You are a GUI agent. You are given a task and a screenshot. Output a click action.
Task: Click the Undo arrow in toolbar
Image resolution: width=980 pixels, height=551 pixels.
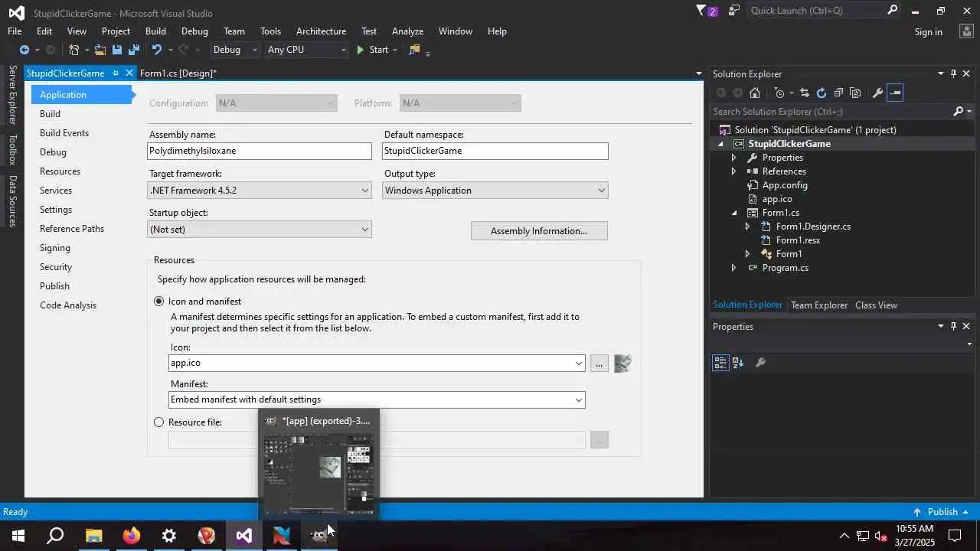click(156, 50)
